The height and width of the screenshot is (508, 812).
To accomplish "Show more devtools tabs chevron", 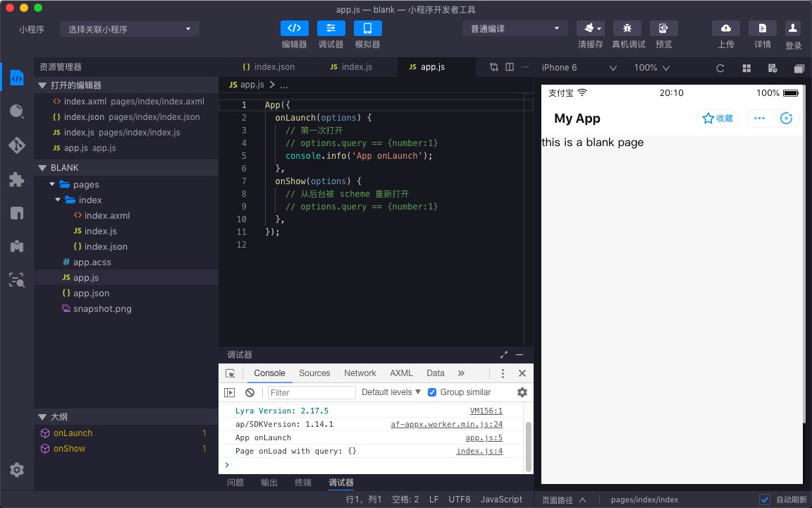I will pyautogui.click(x=461, y=373).
